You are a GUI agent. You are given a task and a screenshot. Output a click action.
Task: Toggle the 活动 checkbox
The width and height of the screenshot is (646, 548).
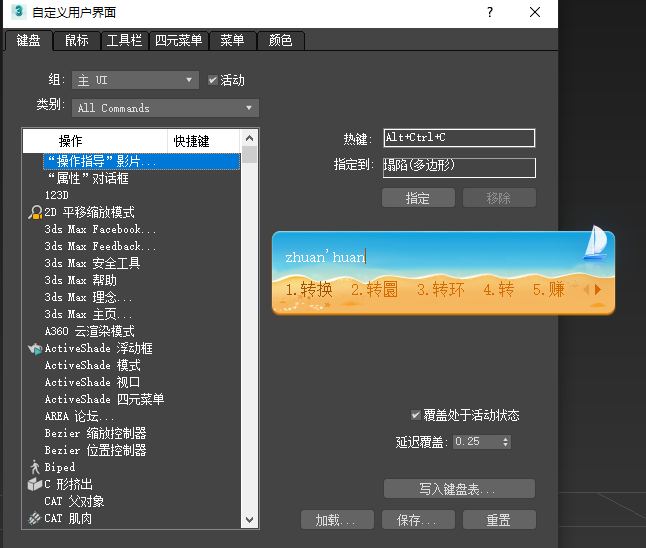[x=213, y=80]
